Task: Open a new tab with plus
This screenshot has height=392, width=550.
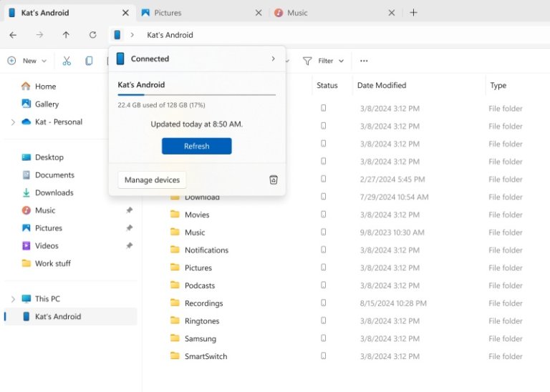Action: [x=413, y=13]
